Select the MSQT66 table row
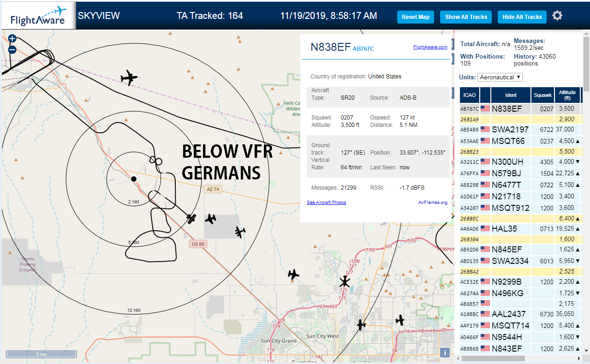Screen dimensions: 590x364 pos(520,141)
